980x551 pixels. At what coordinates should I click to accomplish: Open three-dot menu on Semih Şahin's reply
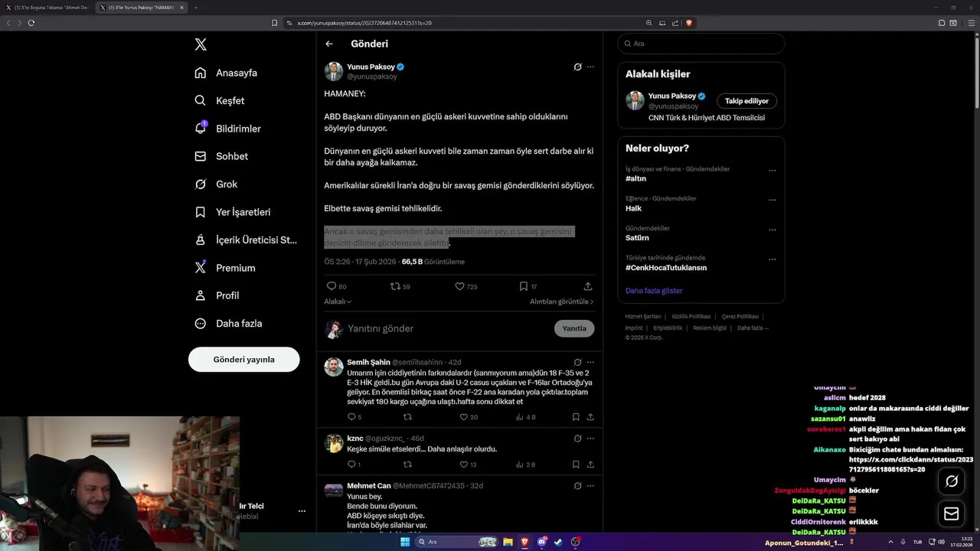coord(590,362)
